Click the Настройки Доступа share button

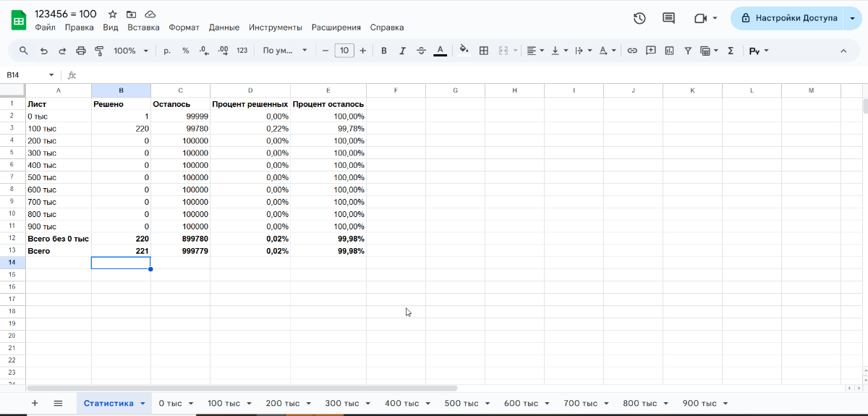tap(787, 18)
